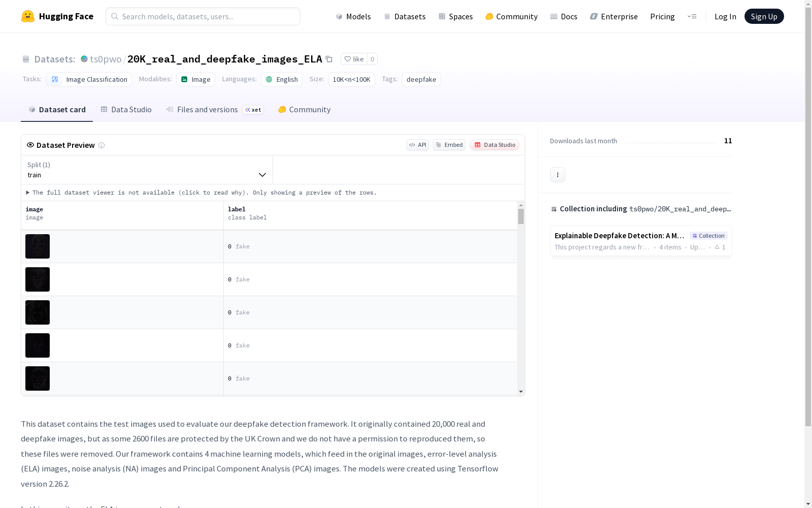The image size is (812, 508).
Task: Open the Models nav link
Action: [x=353, y=16]
